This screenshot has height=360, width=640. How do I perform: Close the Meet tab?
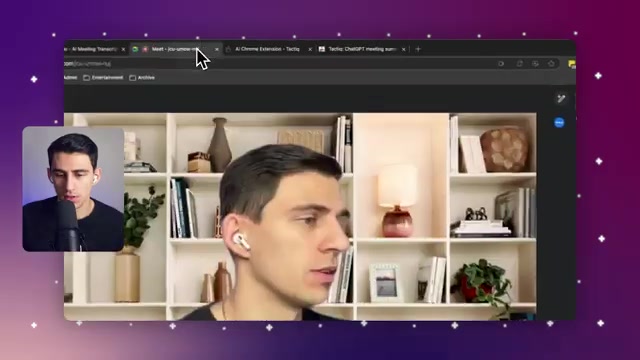(x=217, y=49)
